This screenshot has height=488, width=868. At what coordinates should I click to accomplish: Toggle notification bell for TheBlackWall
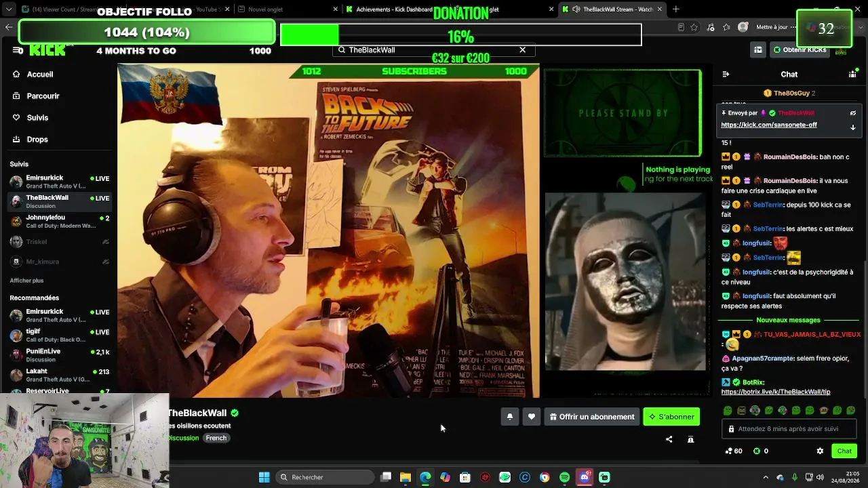510,417
